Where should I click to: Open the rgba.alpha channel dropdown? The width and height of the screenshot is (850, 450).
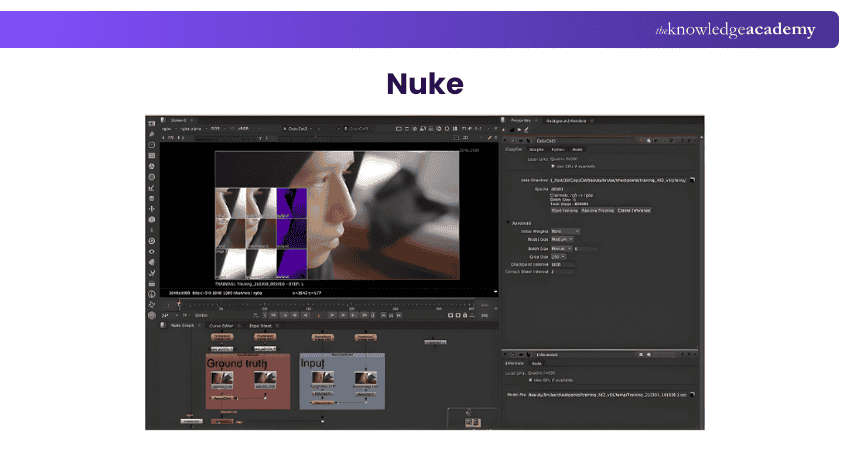[194, 129]
